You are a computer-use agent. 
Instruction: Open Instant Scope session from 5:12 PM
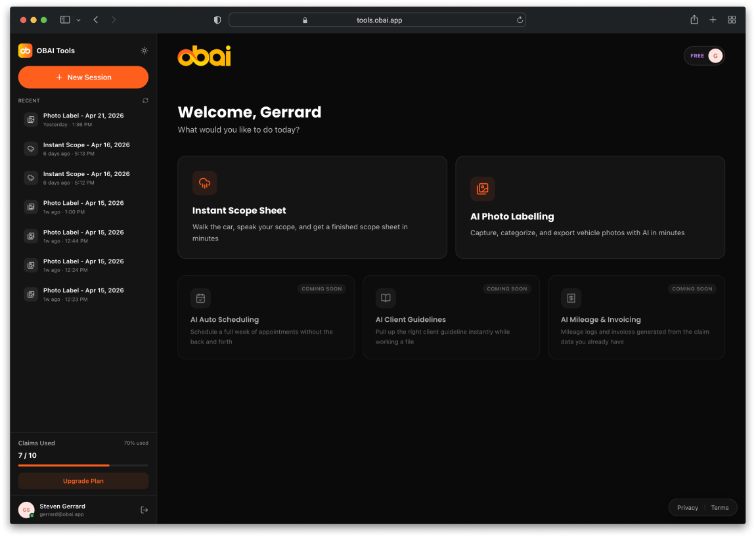(x=83, y=178)
